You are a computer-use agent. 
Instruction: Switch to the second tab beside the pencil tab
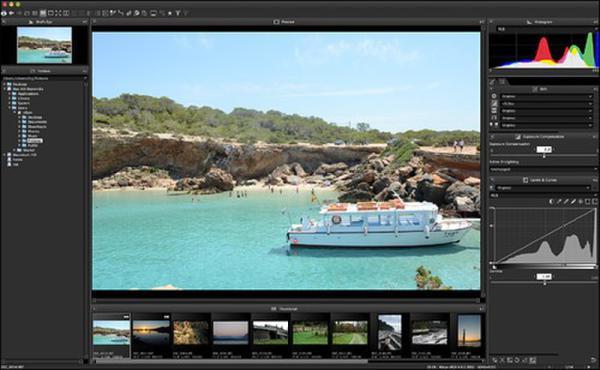coord(502,81)
